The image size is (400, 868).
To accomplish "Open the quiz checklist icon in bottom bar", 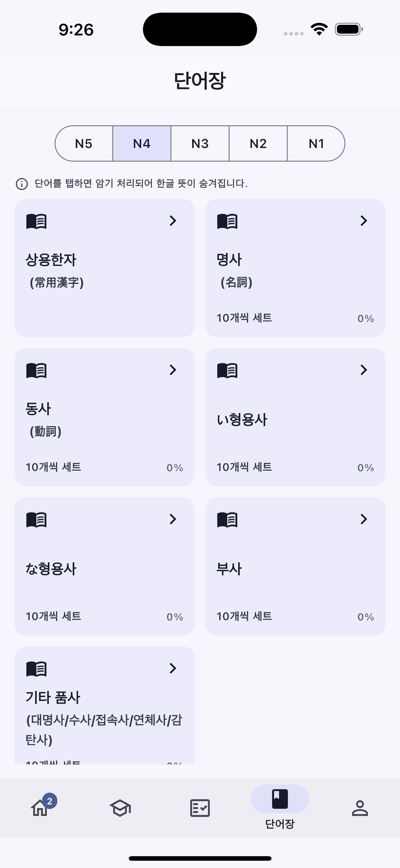I will [200, 808].
